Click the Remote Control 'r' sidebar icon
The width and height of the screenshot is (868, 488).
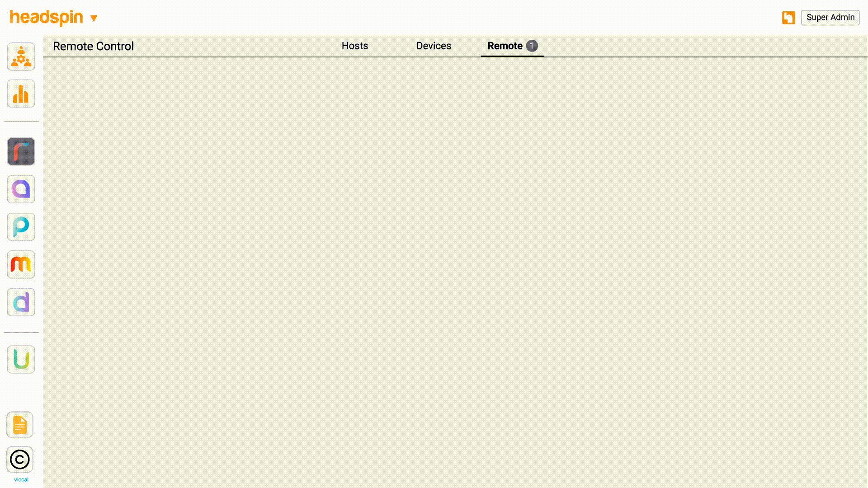(x=21, y=152)
